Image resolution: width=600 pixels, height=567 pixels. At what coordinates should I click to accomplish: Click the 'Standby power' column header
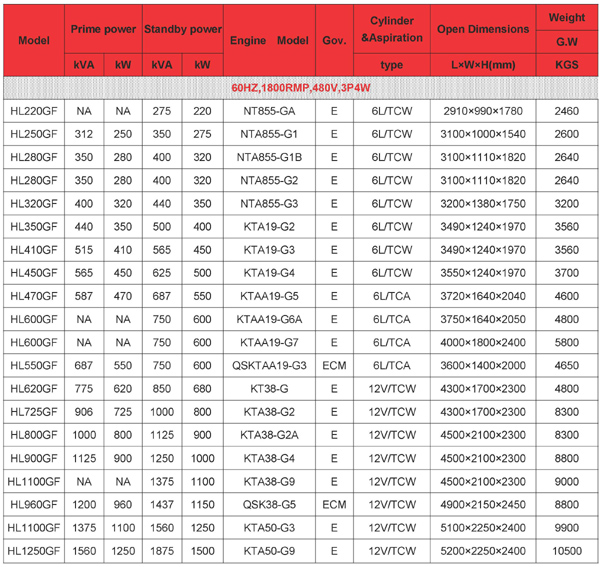pos(183,29)
